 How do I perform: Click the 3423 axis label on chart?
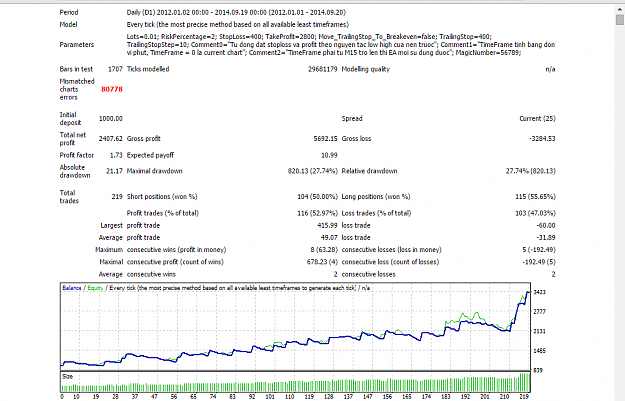click(539, 292)
